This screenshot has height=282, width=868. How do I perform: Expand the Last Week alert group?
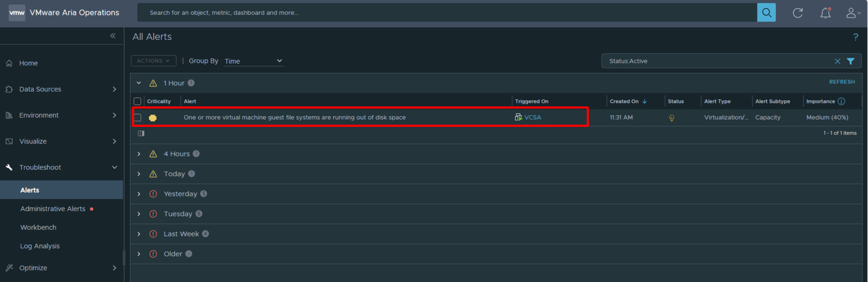click(138, 234)
